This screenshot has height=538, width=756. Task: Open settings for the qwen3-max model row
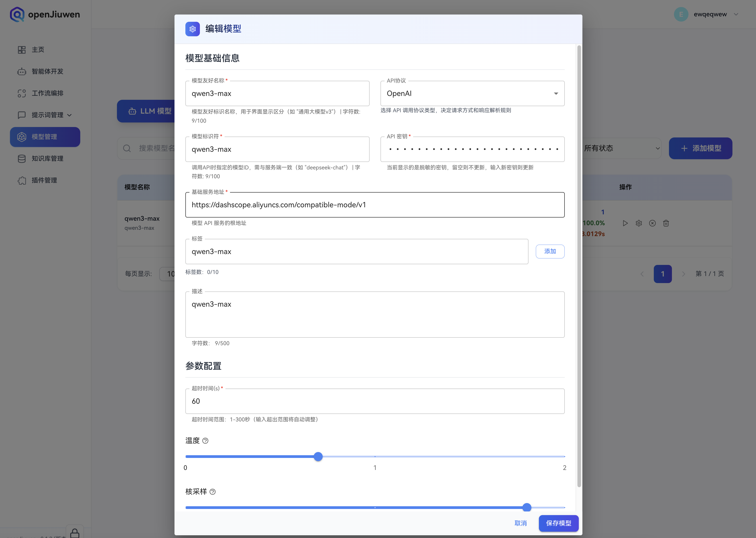click(x=639, y=223)
